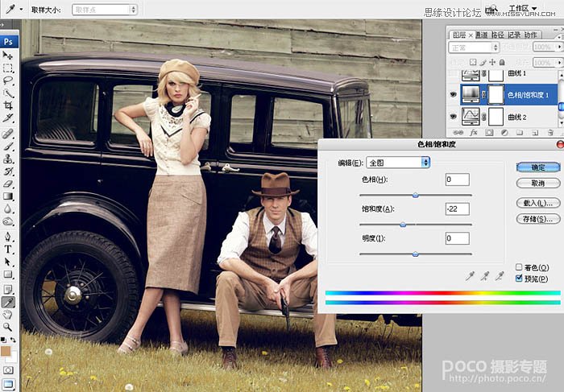The image size is (564, 392).
Task: Toggle lock transparent pixels
Action: pyautogui.click(x=473, y=62)
